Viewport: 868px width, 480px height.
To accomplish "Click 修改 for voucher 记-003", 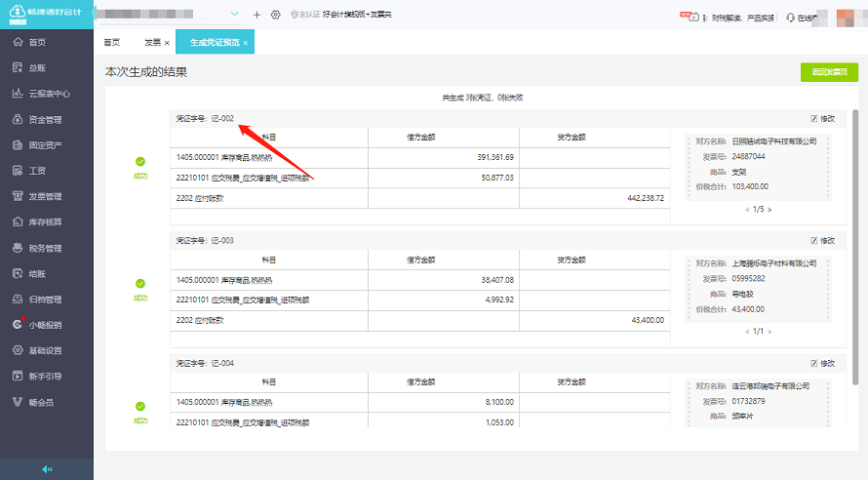I will pos(822,240).
